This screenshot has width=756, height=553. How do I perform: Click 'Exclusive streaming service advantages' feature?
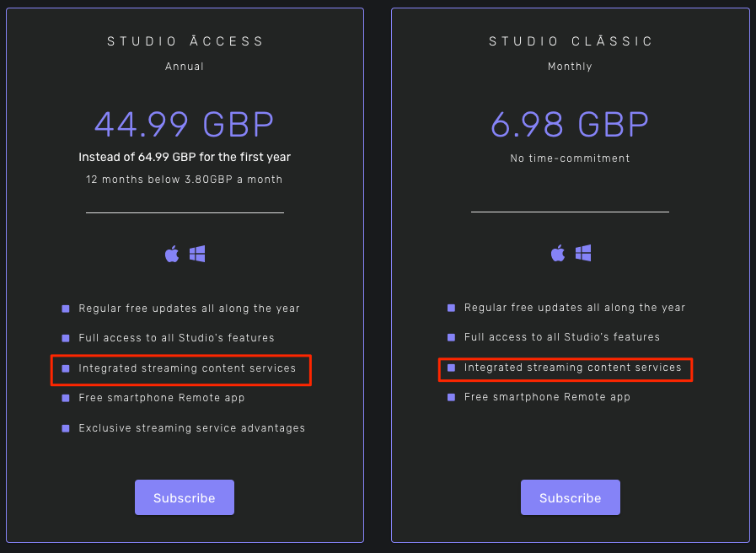tap(192, 428)
